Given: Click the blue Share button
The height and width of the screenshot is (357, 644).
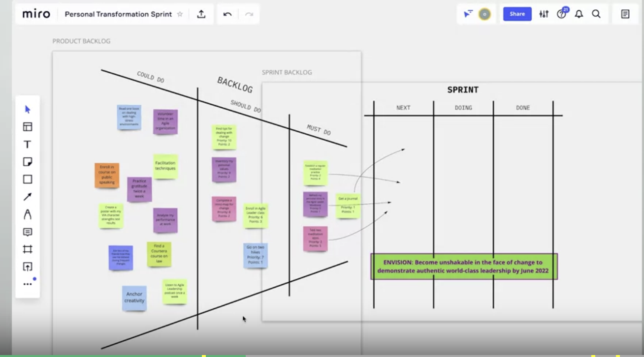Looking at the screenshot, I should click(x=517, y=14).
